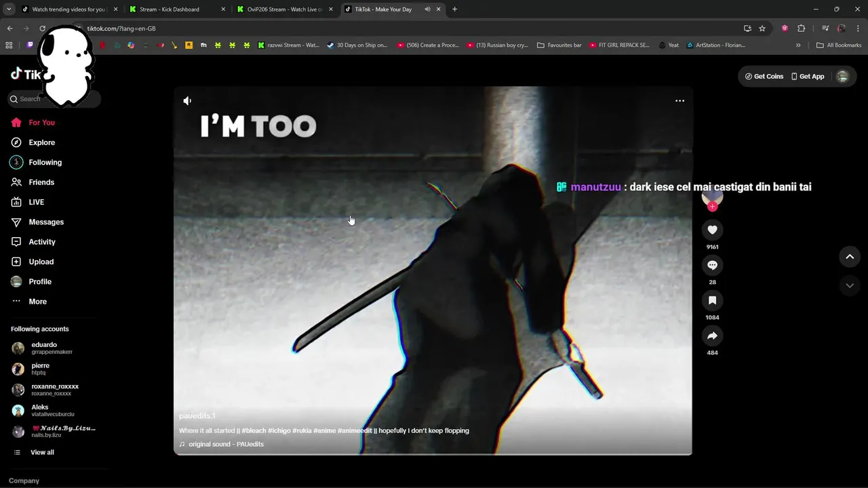Open the tab search dropdown arrow
The height and width of the screenshot is (488, 868).
coord(9,9)
